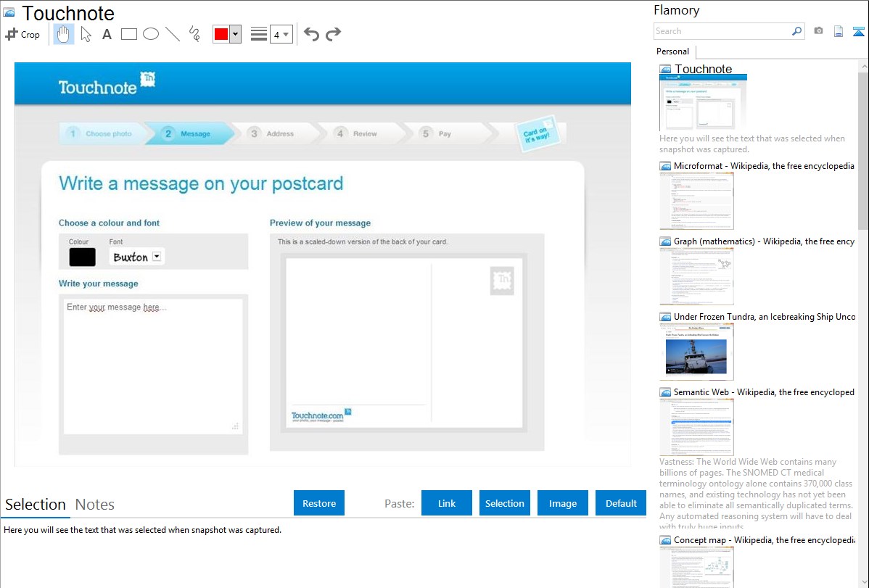869x588 pixels.
Task: Click the snapshot list scrollbar down arrow
Action: [x=863, y=582]
